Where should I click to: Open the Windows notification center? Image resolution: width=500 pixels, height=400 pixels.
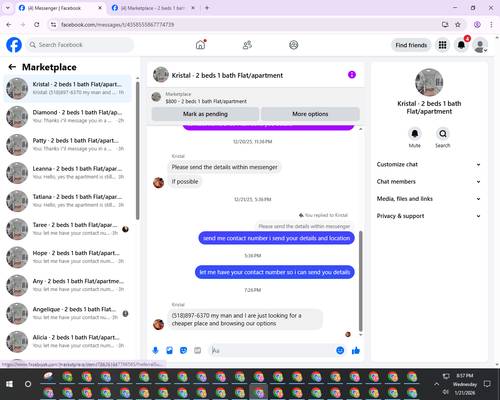coord(487,384)
